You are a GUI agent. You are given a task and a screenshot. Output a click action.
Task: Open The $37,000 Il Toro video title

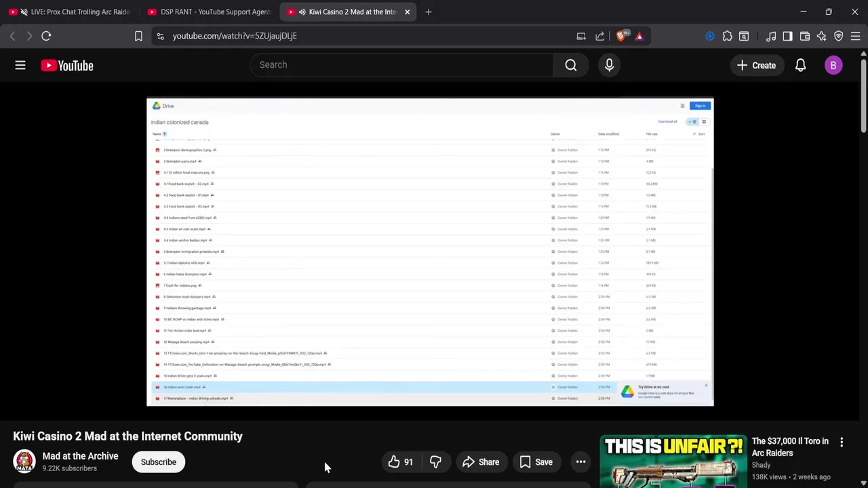pos(790,447)
